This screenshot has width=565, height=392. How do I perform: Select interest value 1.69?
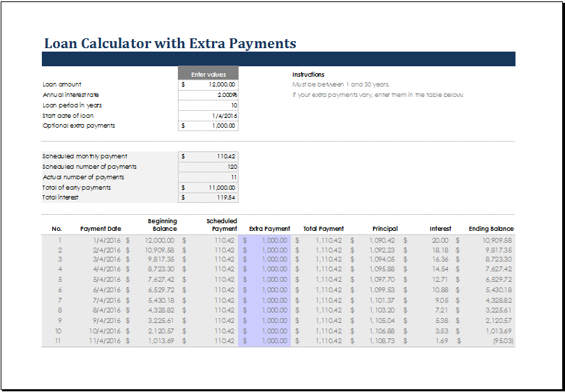pos(442,341)
